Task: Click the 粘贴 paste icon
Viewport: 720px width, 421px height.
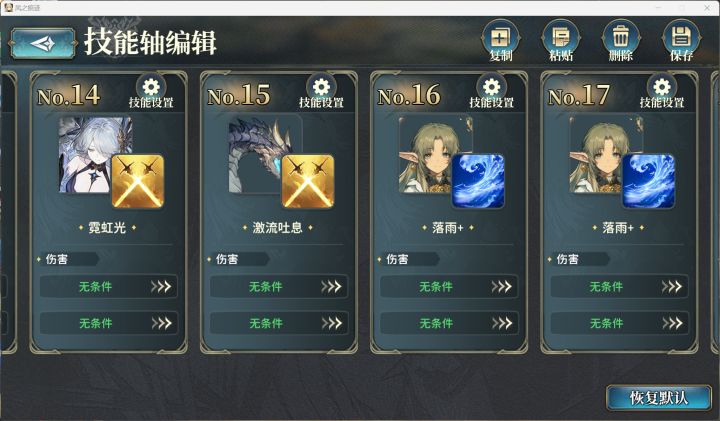Action: coord(561,41)
